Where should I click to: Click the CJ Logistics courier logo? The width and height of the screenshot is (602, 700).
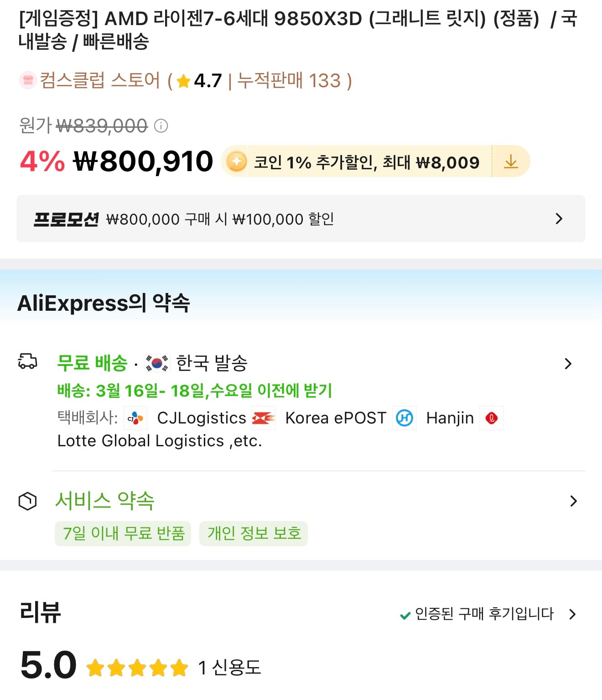pos(135,418)
